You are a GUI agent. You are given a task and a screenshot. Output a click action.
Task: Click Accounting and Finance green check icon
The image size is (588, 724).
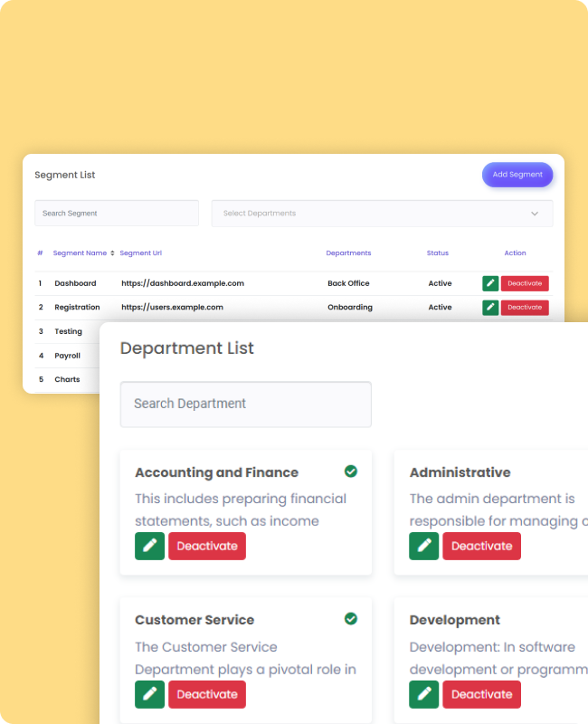[x=351, y=472]
